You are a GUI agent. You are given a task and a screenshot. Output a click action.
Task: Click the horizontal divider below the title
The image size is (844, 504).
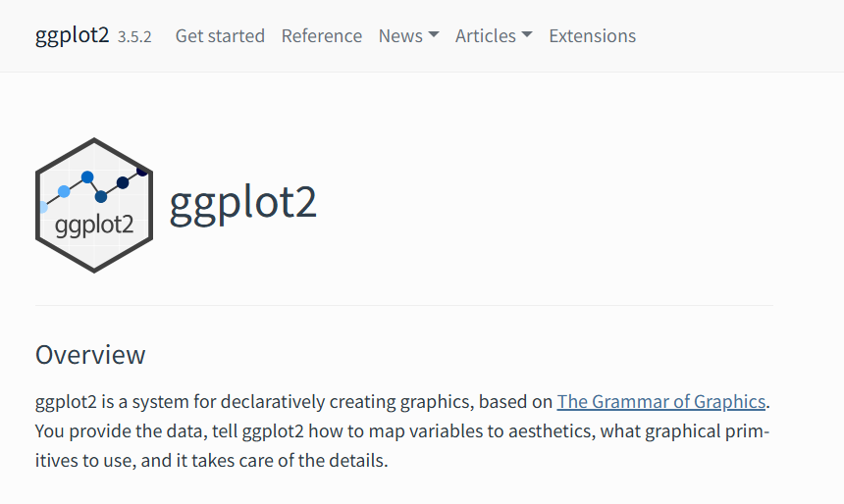coord(404,306)
